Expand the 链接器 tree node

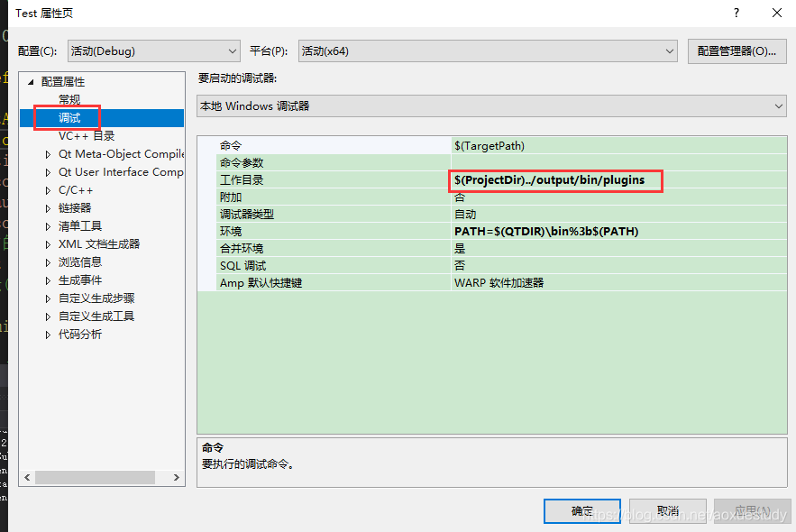click(48, 207)
